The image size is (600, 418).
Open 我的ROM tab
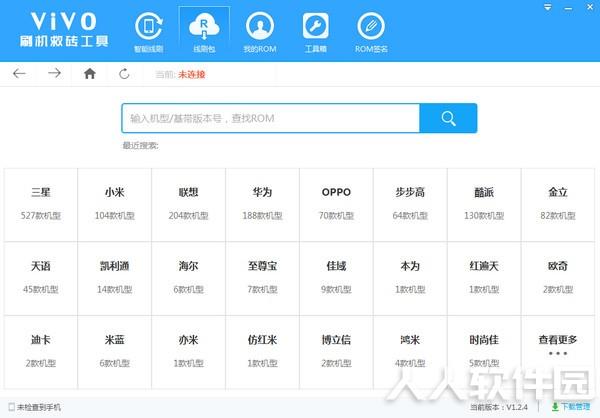point(260,32)
